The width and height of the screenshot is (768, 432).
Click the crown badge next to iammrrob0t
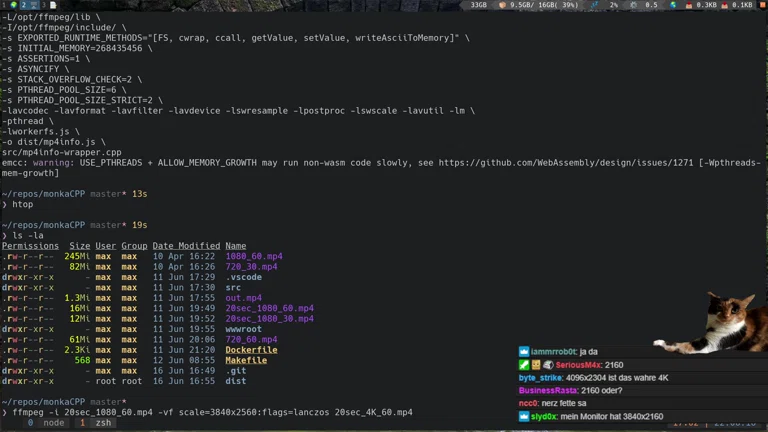[524, 352]
